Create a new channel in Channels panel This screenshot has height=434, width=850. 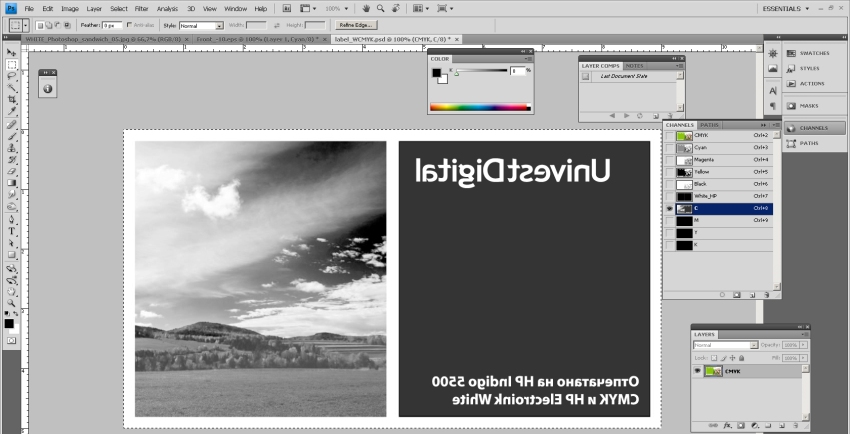click(x=752, y=295)
